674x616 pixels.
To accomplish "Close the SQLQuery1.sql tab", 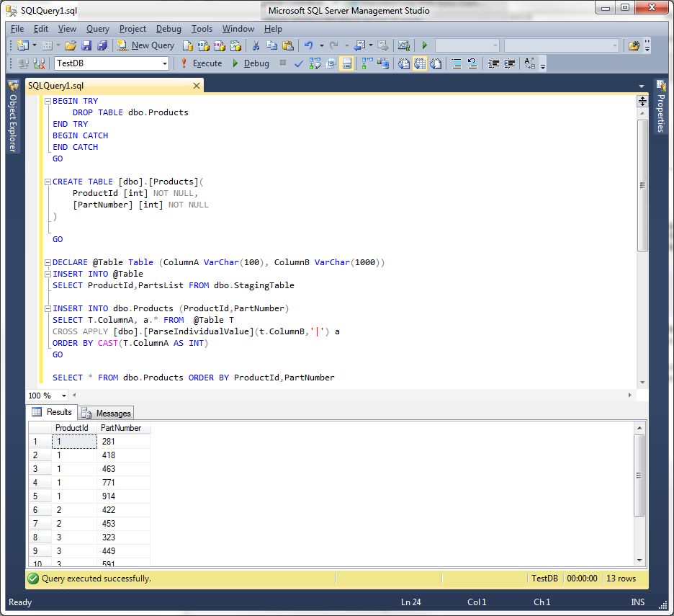I will (196, 86).
